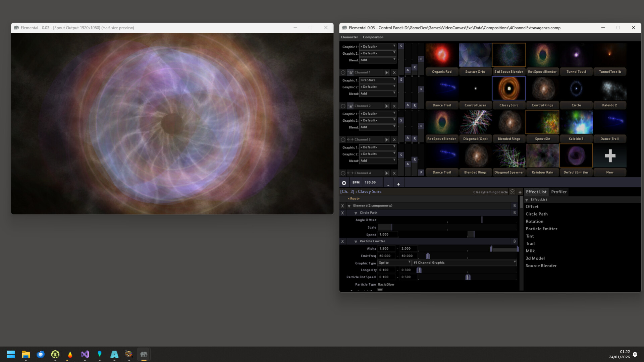Screen dimensions: 644x362
Task: Click the Elemental icon on the taskbar
Action: click(x=144, y=354)
